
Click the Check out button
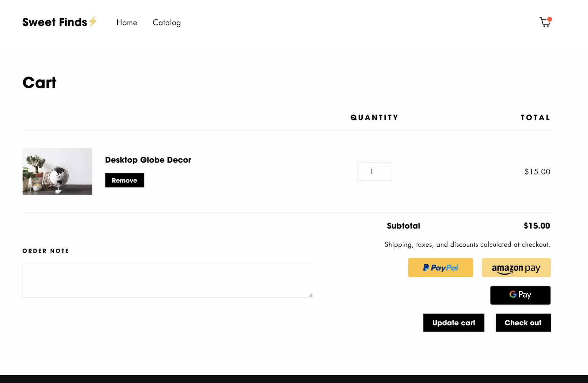523,323
